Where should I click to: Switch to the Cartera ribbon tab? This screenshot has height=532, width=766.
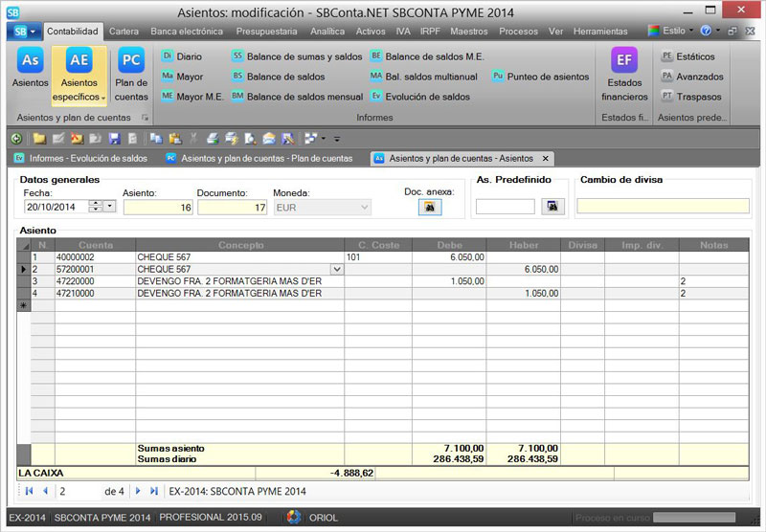[x=124, y=31]
